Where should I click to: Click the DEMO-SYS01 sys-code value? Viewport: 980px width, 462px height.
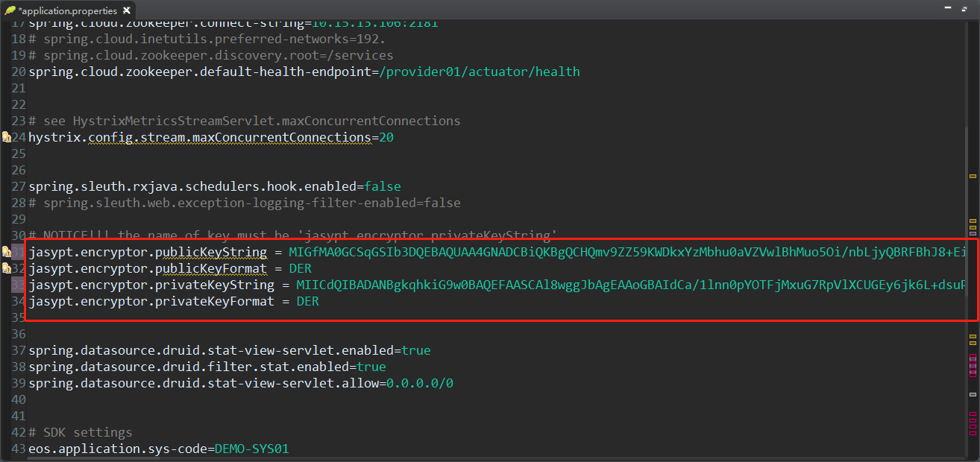(251, 449)
